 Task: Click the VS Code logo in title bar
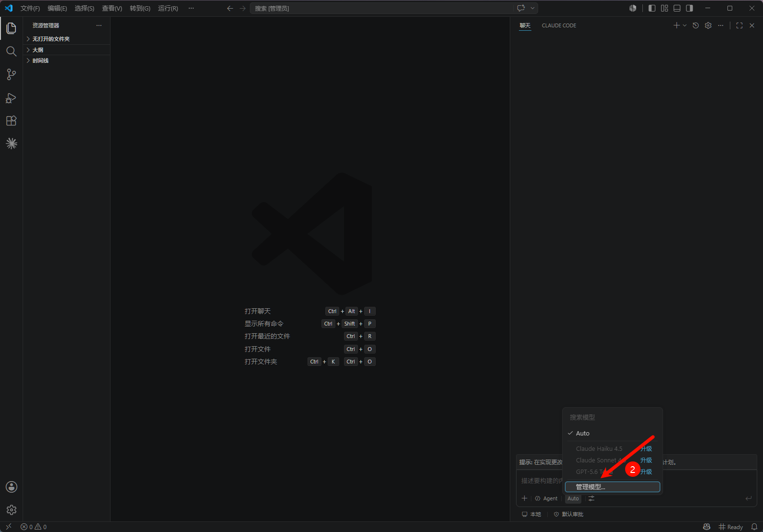[x=9, y=8]
